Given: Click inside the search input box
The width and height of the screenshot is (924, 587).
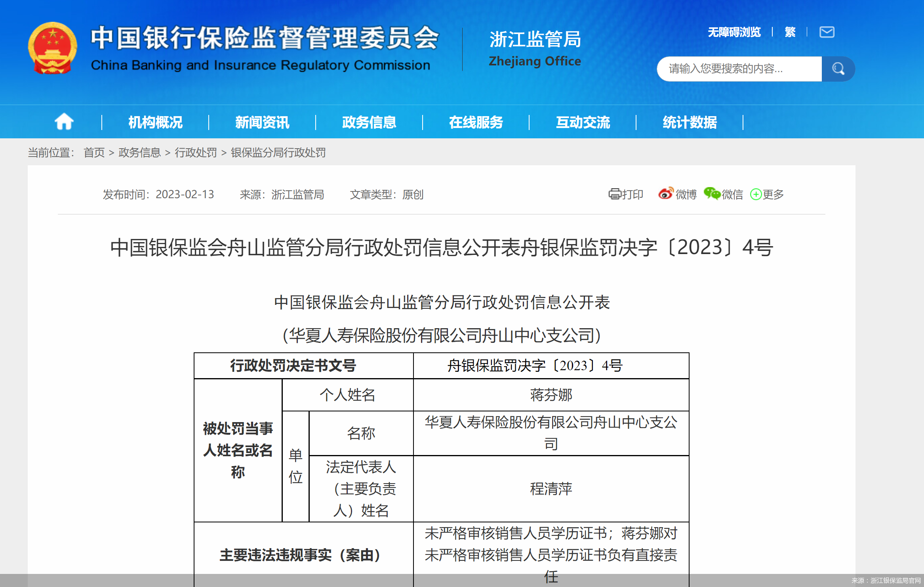Looking at the screenshot, I should [x=737, y=68].
